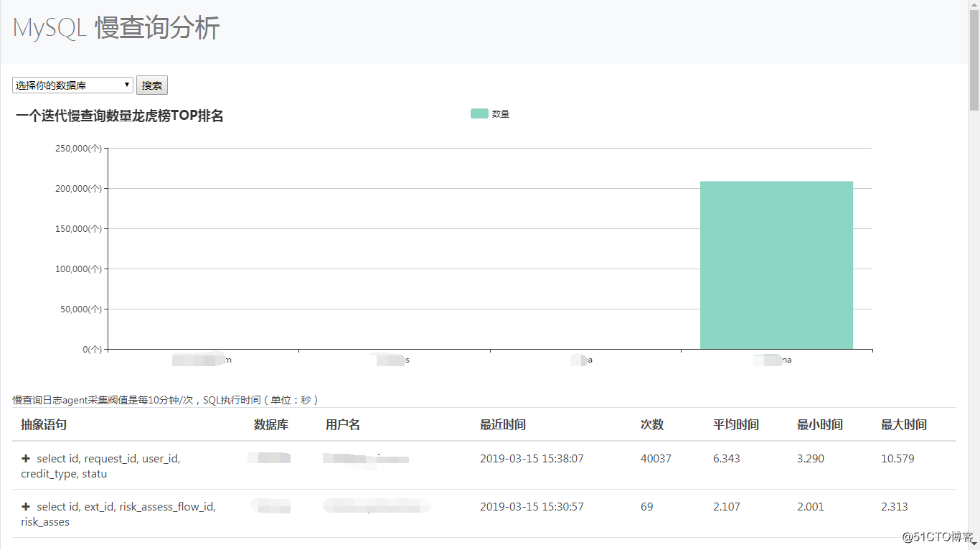Click the minimum time 3.290
This screenshot has width=980, height=550.
(811, 458)
